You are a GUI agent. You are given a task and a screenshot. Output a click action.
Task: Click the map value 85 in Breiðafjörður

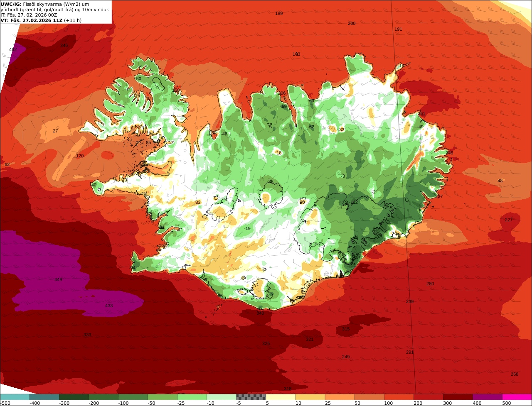[x=149, y=143]
